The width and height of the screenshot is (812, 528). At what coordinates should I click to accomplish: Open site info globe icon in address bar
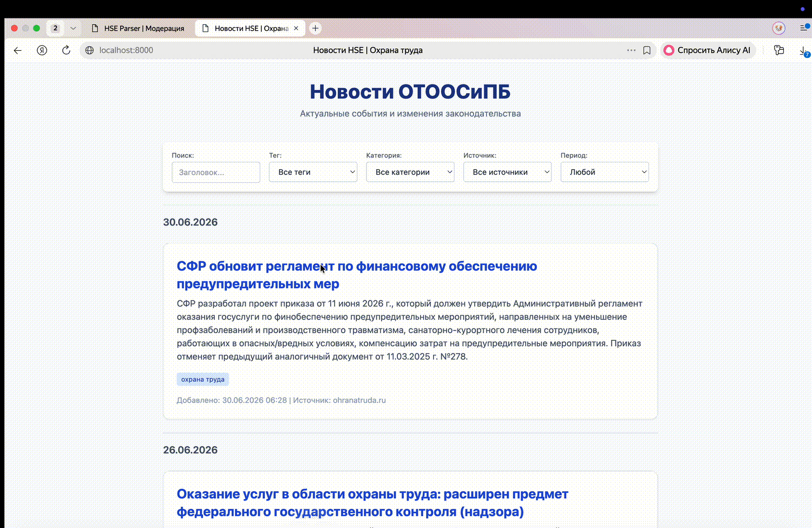[90, 50]
